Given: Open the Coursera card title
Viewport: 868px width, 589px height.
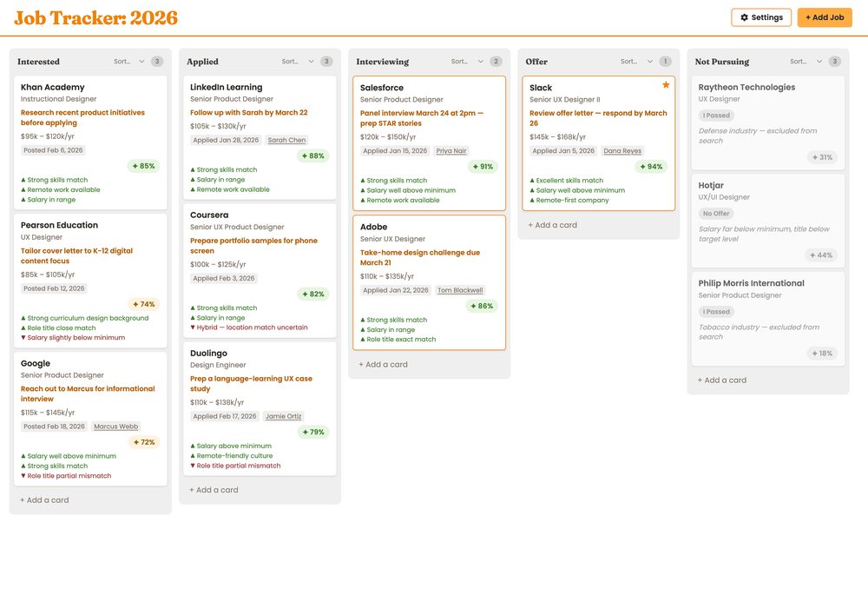Looking at the screenshot, I should pos(209,215).
